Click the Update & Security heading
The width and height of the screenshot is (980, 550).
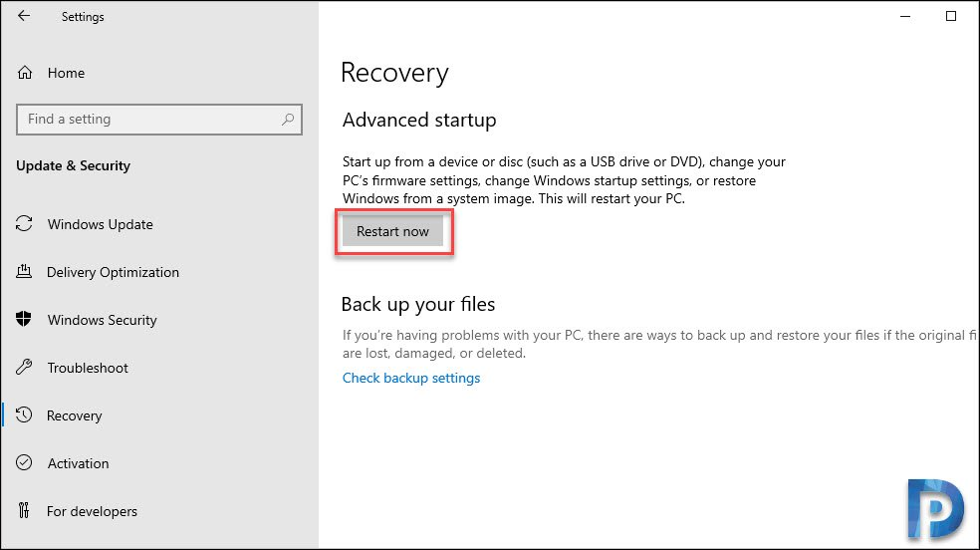pyautogui.click(x=73, y=165)
